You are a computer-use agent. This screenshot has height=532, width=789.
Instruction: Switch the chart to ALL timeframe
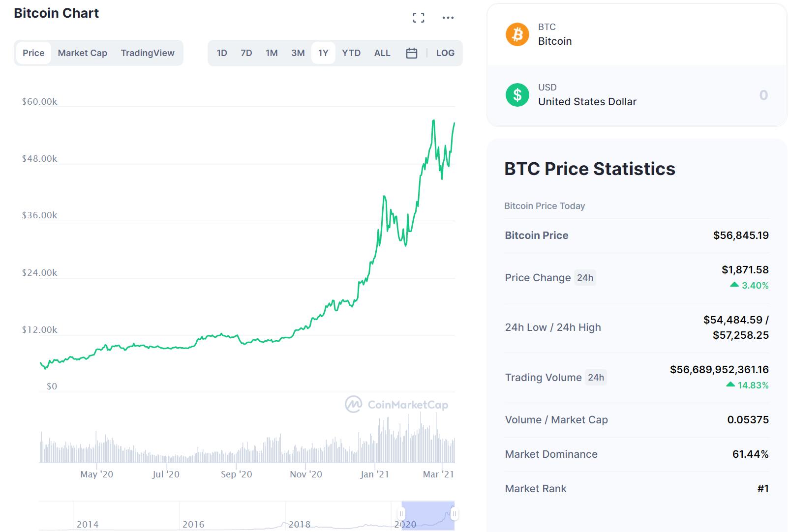[x=382, y=53]
